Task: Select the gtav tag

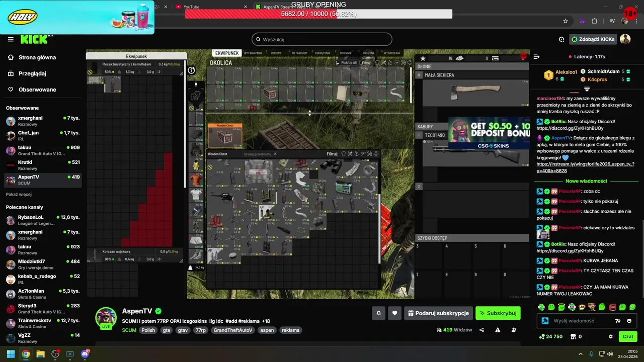Action: pos(183,330)
